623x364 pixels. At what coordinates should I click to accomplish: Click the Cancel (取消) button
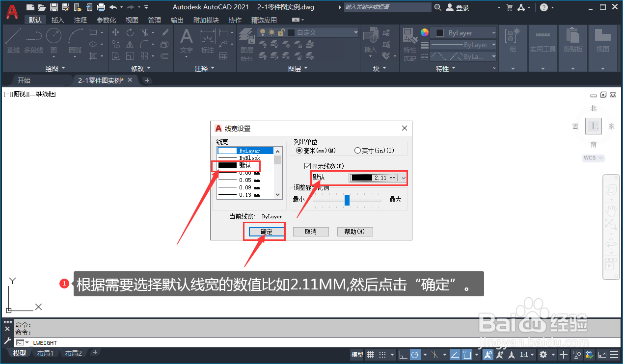click(x=311, y=232)
